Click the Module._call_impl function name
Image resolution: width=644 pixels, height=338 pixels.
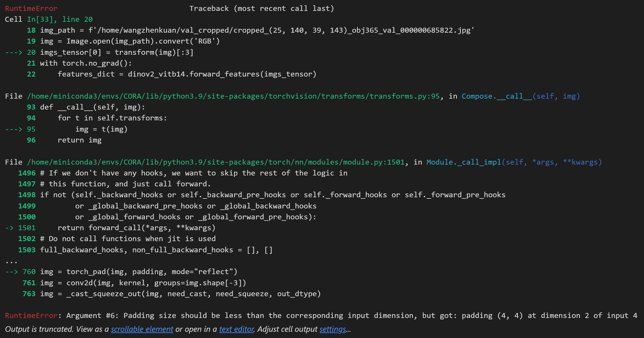click(464, 162)
